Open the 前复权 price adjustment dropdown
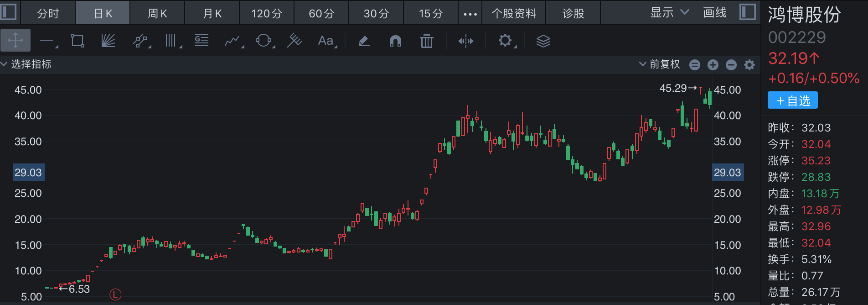 660,64
